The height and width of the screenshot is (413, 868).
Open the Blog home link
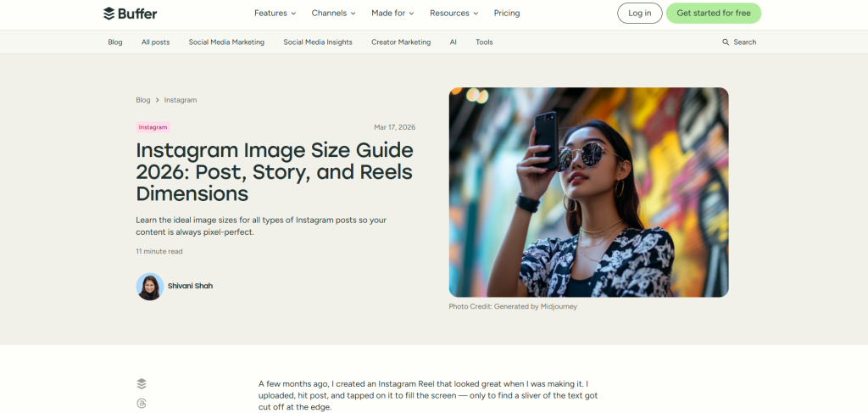point(115,42)
